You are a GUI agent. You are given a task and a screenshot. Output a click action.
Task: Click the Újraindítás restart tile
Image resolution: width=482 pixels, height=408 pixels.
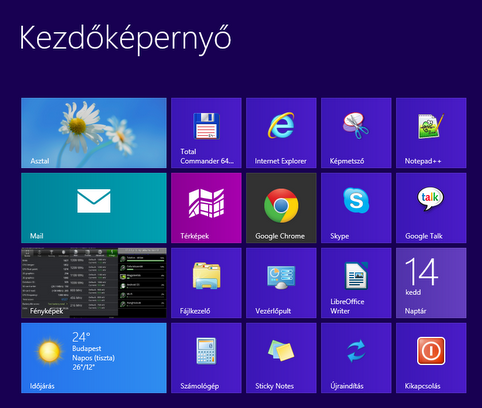pyautogui.click(x=356, y=358)
